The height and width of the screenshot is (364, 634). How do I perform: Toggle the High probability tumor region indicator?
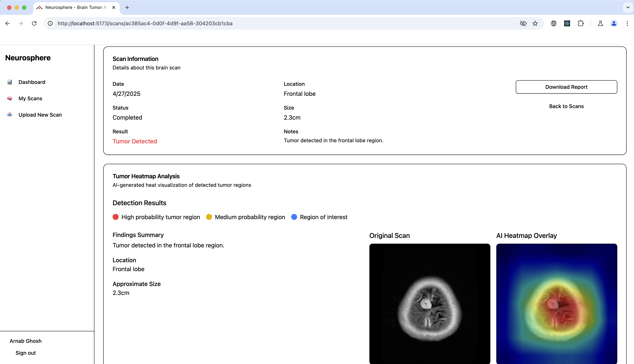116,217
